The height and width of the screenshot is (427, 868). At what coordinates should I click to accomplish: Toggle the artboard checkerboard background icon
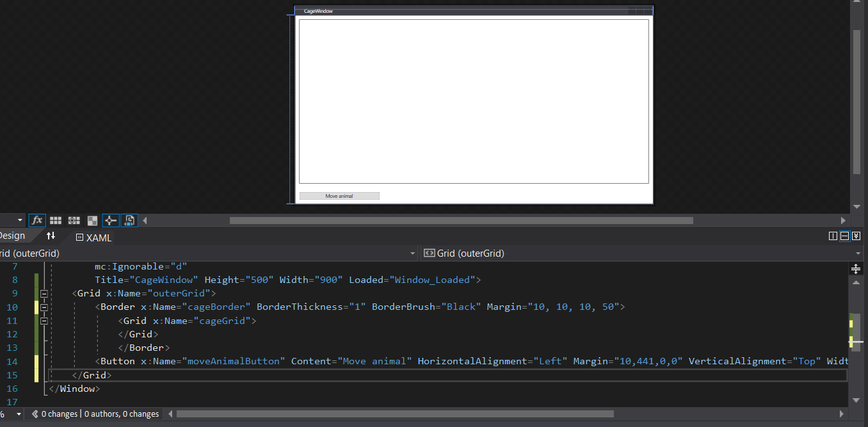[92, 220]
